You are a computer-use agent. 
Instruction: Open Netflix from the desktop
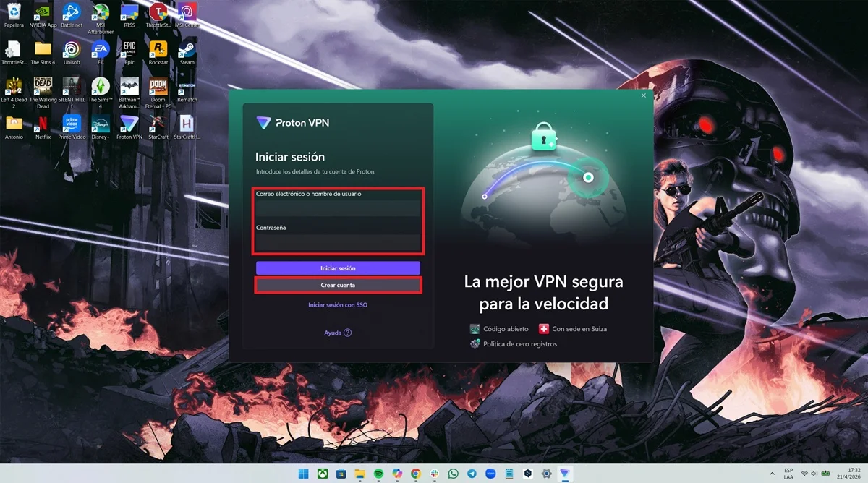point(42,124)
